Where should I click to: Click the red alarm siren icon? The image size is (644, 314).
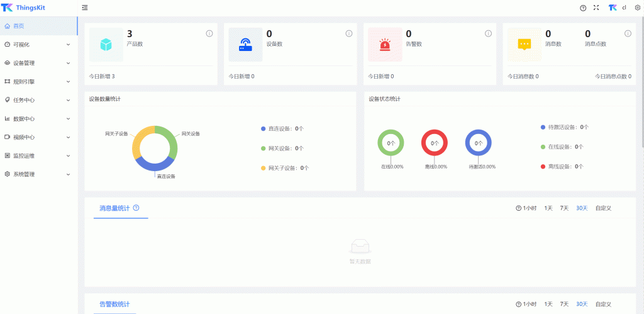point(385,45)
